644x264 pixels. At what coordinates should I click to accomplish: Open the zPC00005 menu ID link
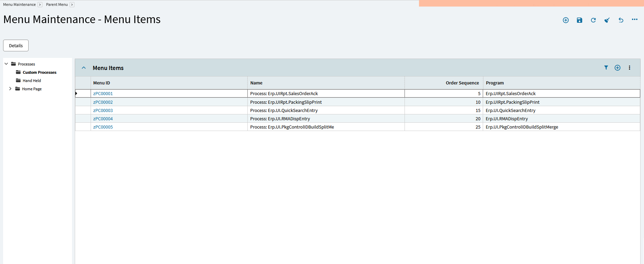coord(103,127)
